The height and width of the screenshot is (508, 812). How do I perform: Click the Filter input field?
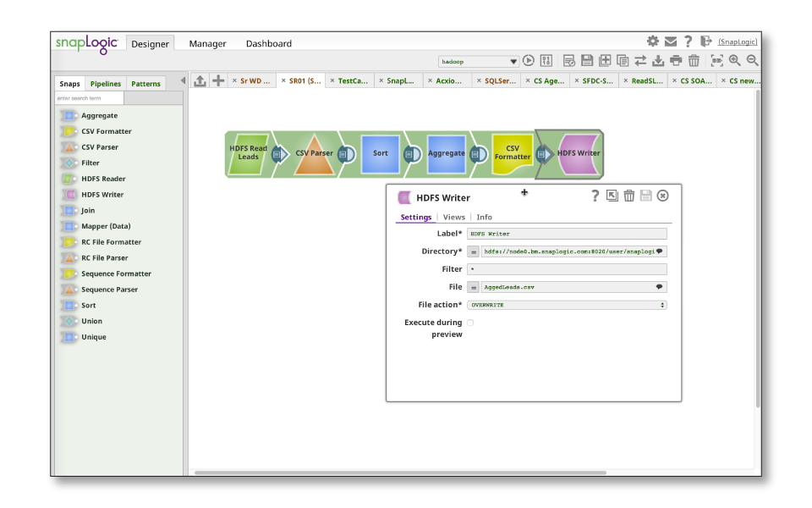click(x=567, y=269)
